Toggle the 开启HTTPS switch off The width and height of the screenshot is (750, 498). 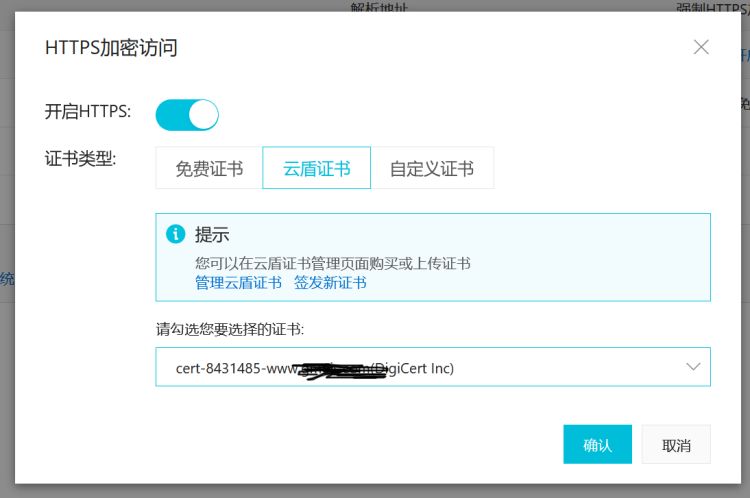(x=187, y=115)
